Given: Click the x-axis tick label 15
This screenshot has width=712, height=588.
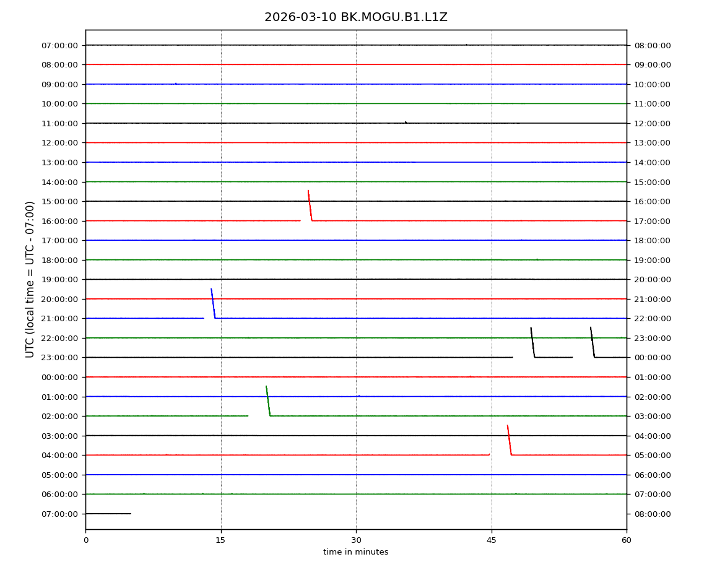Looking at the screenshot, I should click(220, 540).
